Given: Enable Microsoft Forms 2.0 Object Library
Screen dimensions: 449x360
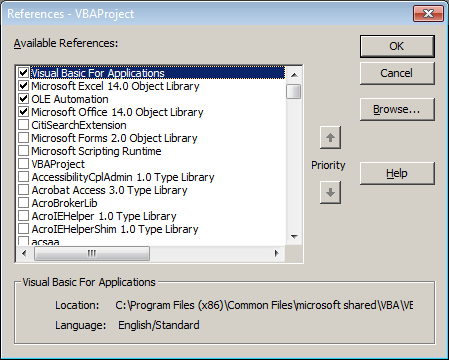Looking at the screenshot, I should pyautogui.click(x=23, y=138).
